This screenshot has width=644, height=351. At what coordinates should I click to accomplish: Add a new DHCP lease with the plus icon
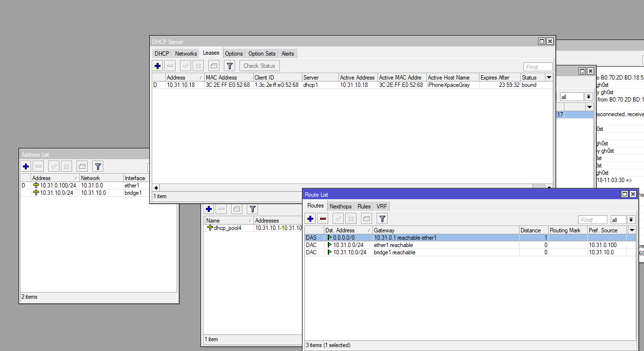(158, 66)
